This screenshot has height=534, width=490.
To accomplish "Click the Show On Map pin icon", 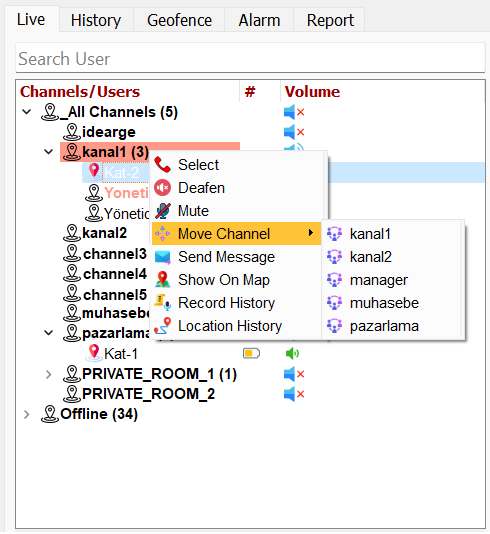I will pos(162,280).
